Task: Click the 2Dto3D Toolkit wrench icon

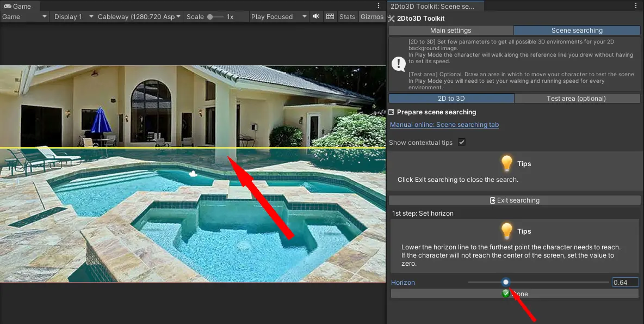Action: 392,19
